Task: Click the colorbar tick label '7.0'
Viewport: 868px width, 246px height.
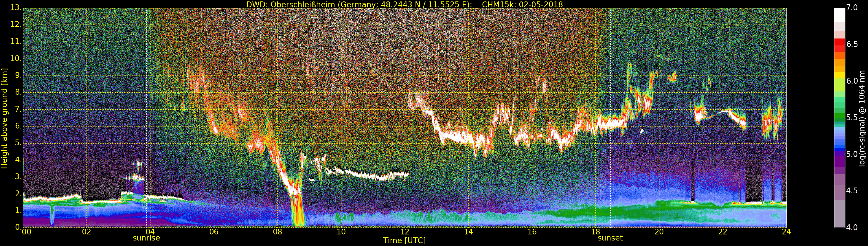Action: (x=852, y=8)
